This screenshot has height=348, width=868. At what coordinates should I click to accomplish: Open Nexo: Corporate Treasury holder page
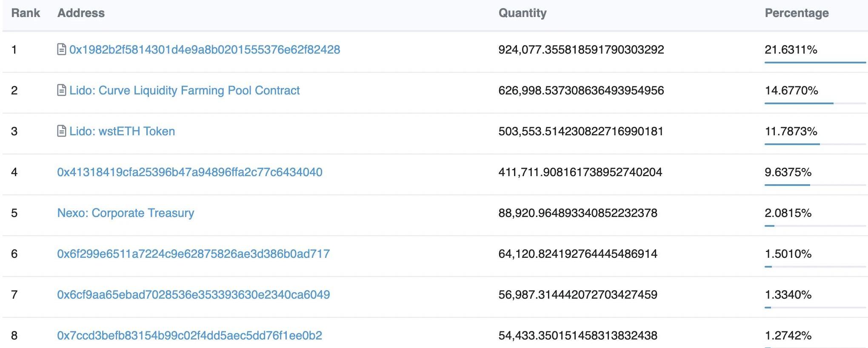pyautogui.click(x=126, y=213)
